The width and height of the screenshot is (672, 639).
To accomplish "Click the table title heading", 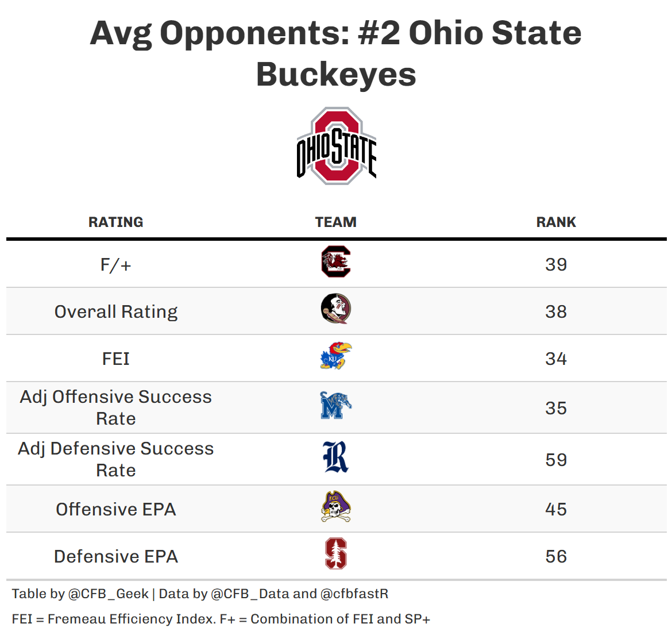I will [336, 53].
